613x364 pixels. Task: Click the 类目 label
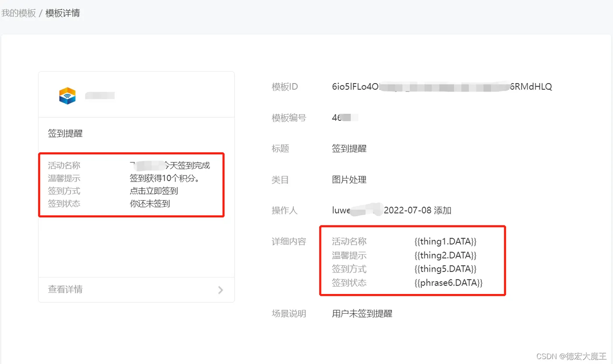[280, 180]
